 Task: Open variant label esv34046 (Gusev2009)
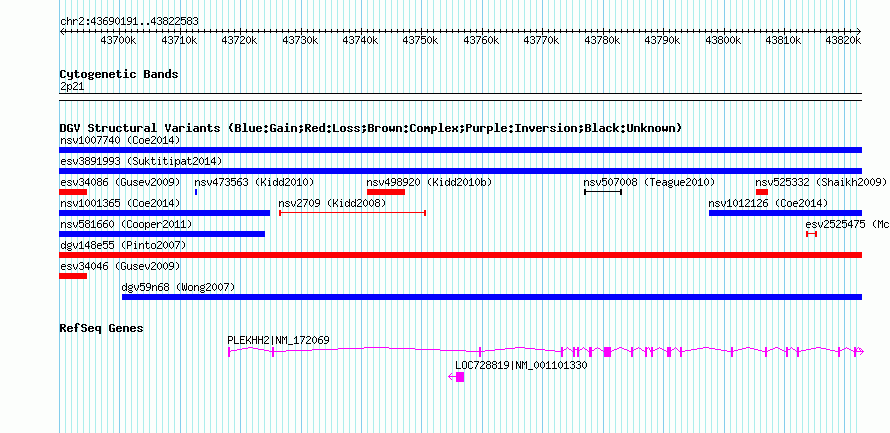(120, 266)
